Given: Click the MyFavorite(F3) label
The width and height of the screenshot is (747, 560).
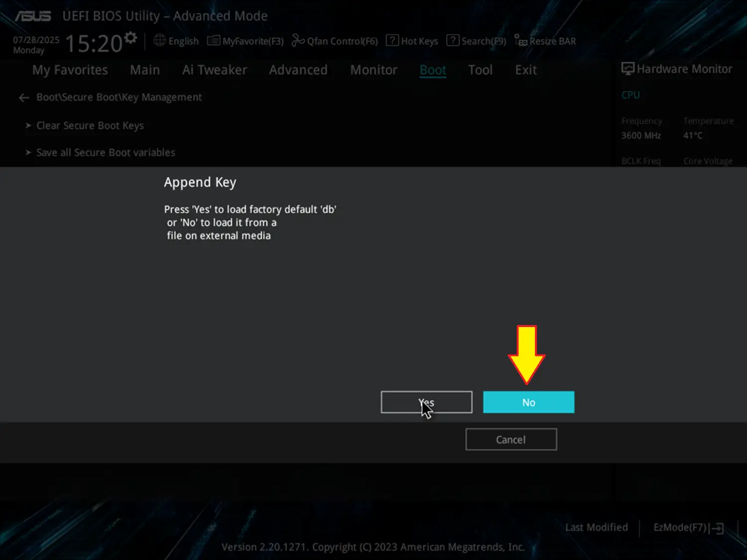Looking at the screenshot, I should pos(253,41).
